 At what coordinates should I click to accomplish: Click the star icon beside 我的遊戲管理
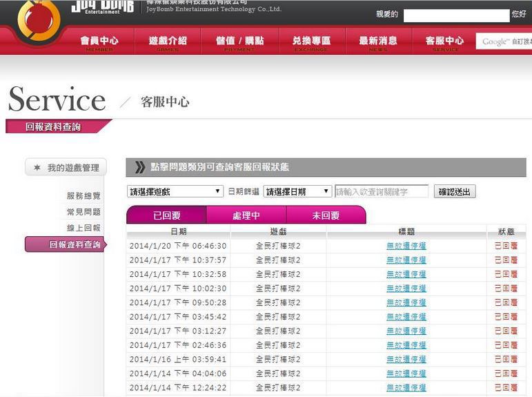tap(37, 168)
